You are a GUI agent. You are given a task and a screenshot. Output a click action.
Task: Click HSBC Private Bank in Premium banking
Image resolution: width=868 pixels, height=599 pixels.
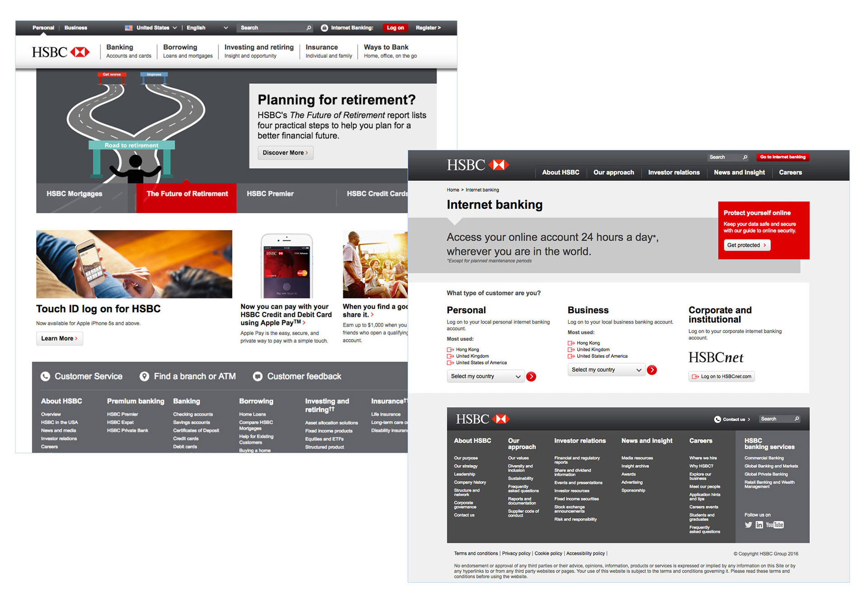coord(127,430)
